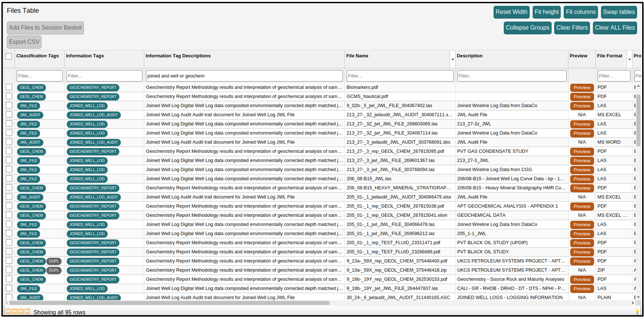The height and width of the screenshot is (317, 644).
Task: Check row 213_27-_3_jwlaudit_JWL_AUDIT_303768091.doc
Action: coord(9,142)
